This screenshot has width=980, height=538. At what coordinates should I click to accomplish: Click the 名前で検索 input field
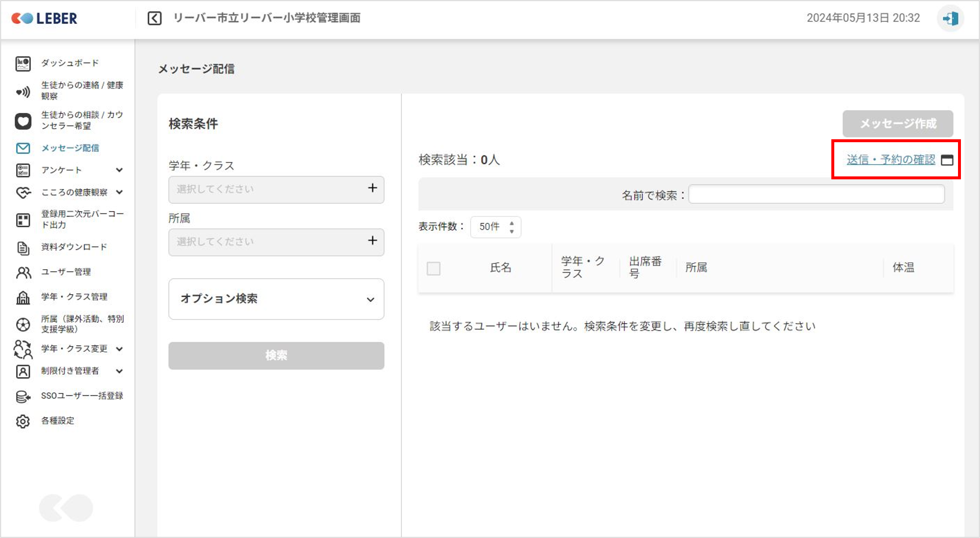816,194
